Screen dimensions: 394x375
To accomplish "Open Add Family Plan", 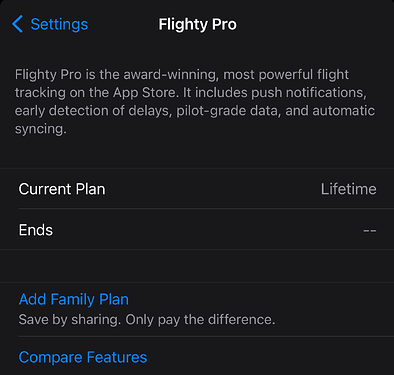I will coord(74,299).
